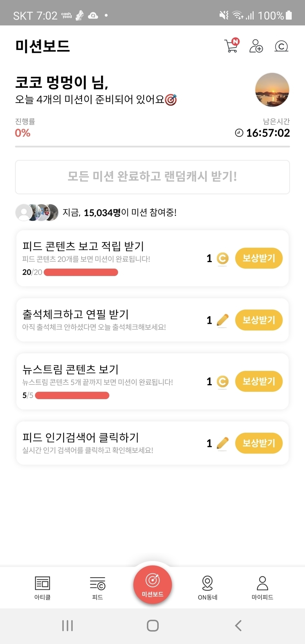Claim reward for 피드 인기검색어 클릭하기
The width and height of the screenshot is (305, 644).
point(259,443)
